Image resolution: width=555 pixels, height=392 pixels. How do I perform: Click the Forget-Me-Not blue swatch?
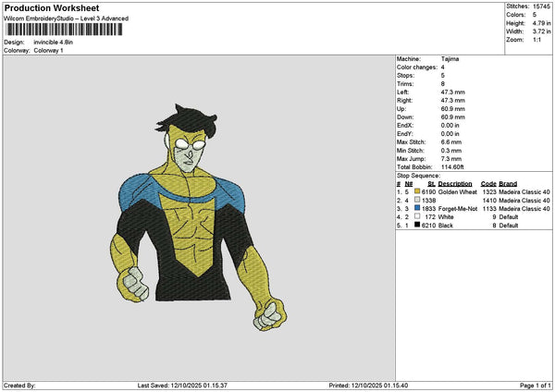[x=417, y=208]
